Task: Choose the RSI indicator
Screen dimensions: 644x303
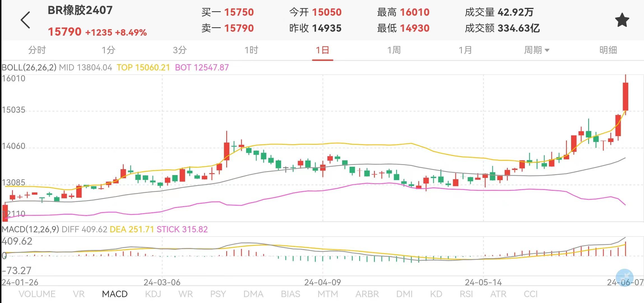Action: point(466,294)
